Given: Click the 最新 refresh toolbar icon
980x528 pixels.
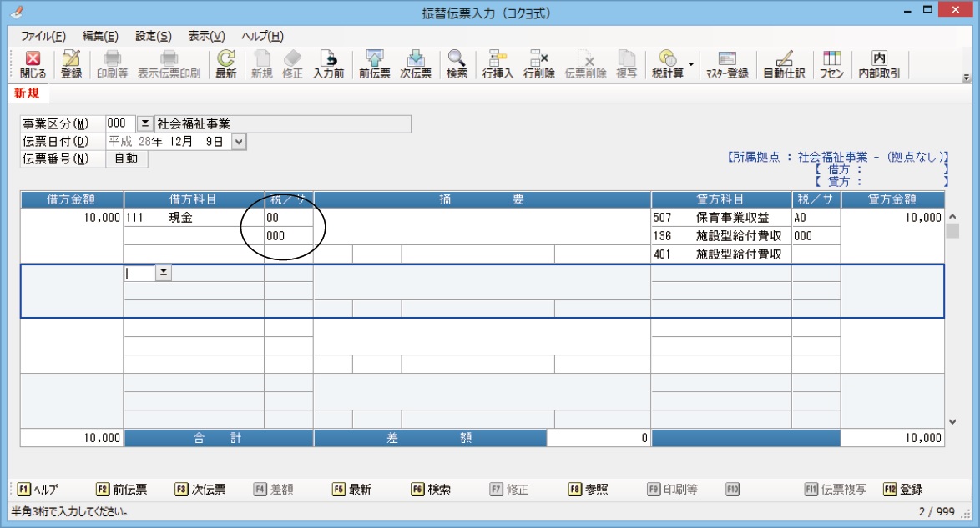Looking at the screenshot, I should 225,64.
